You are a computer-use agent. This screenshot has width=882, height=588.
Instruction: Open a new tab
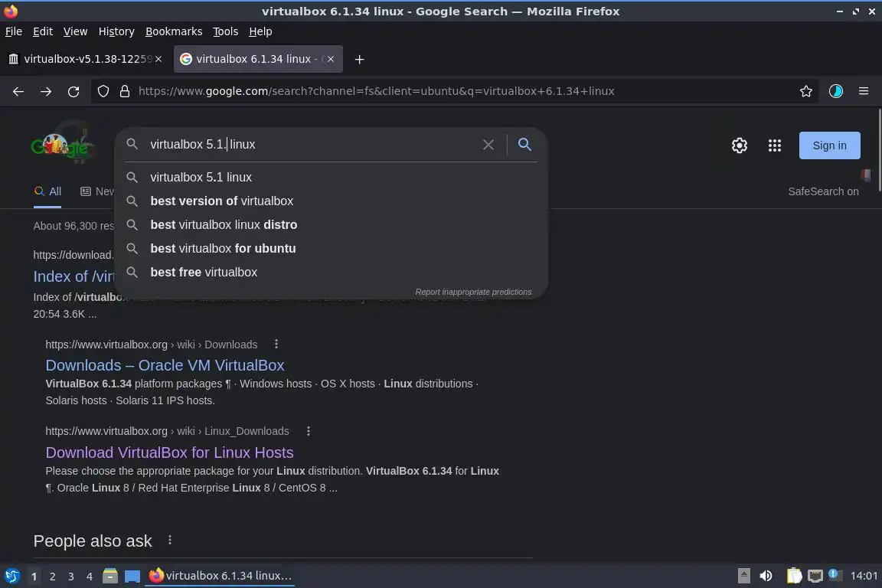pyautogui.click(x=359, y=59)
